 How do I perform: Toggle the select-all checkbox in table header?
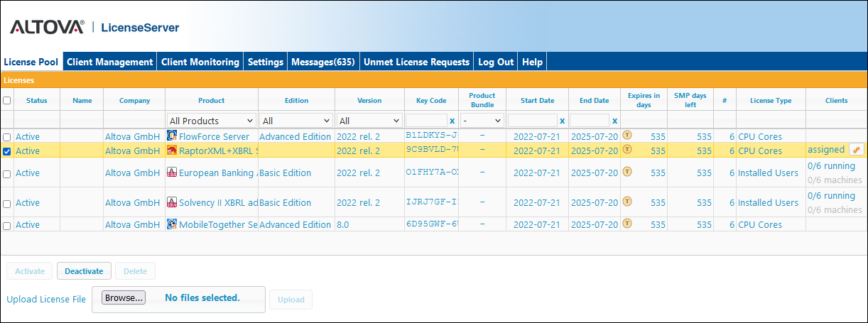[7, 101]
